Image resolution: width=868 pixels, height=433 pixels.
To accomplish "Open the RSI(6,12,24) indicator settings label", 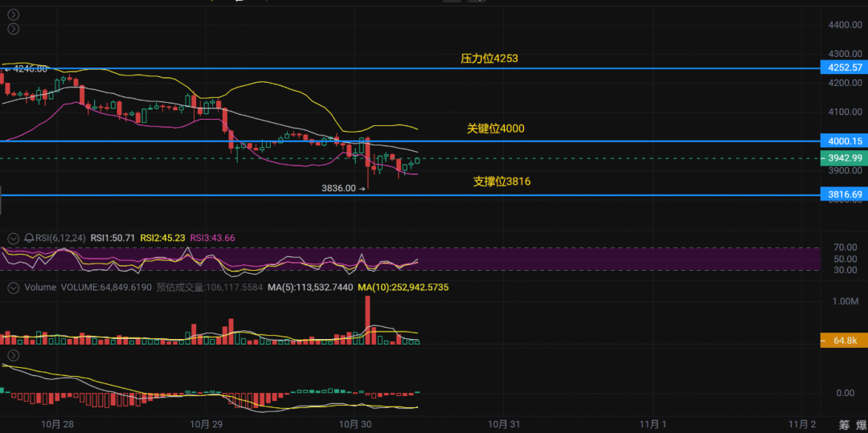I will pos(61,239).
